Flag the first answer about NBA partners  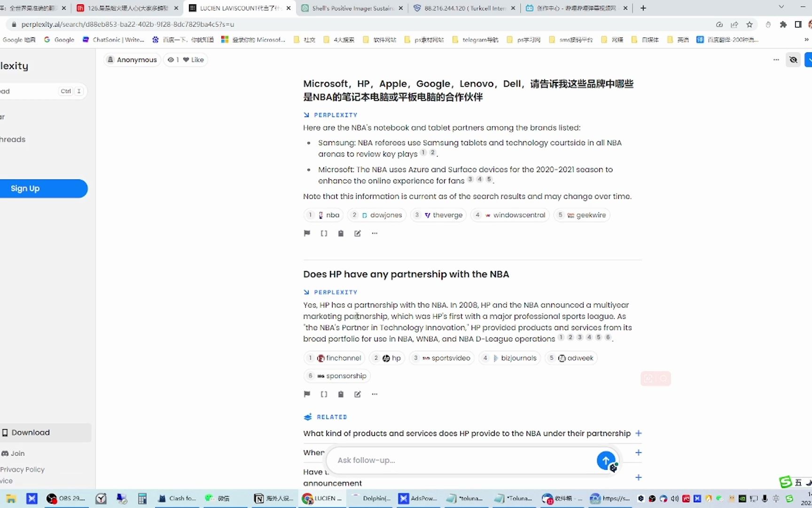(307, 233)
